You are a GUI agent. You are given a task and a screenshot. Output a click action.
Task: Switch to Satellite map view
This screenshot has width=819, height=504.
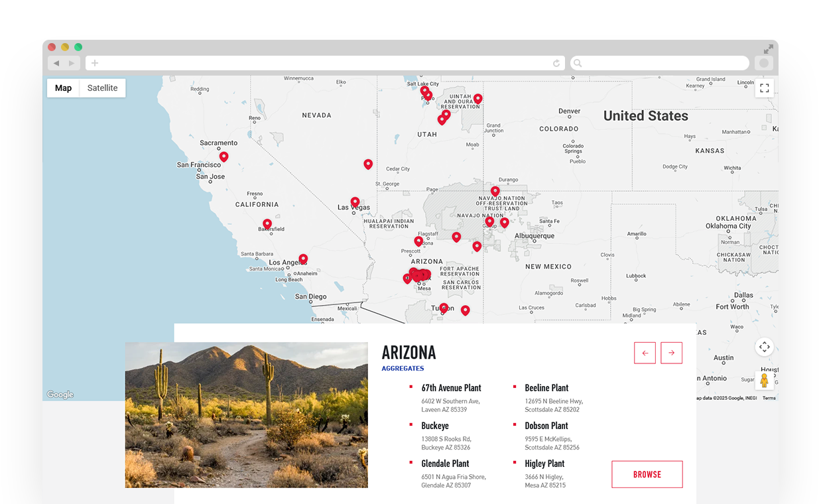coord(102,88)
